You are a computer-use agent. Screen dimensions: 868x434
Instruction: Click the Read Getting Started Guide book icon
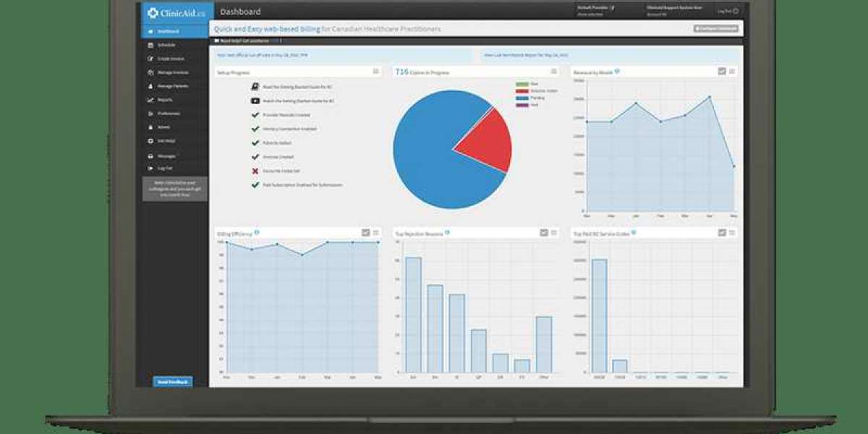pos(255,87)
